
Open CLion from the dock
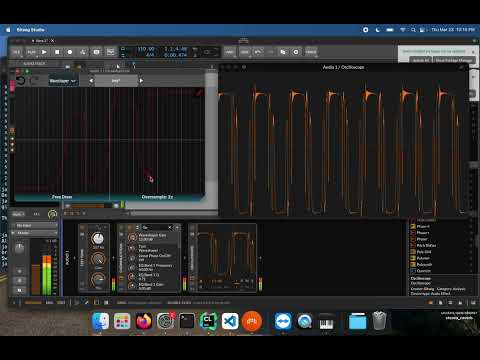click(x=208, y=321)
